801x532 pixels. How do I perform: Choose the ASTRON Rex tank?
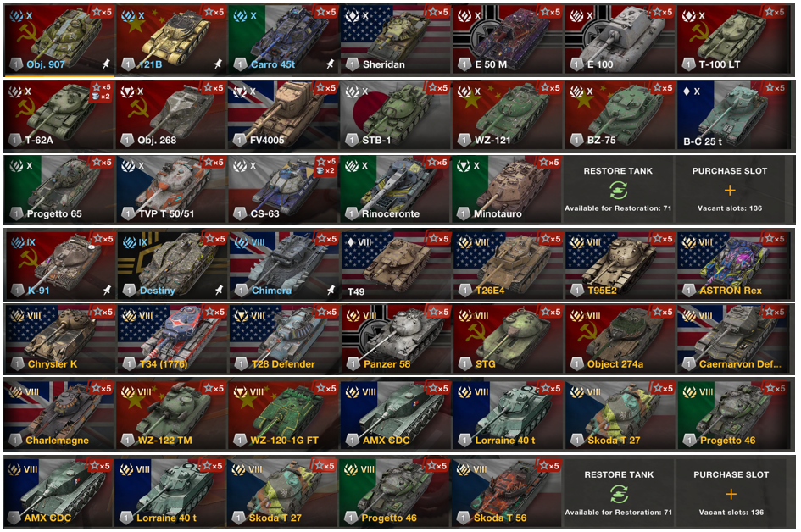[732, 265]
